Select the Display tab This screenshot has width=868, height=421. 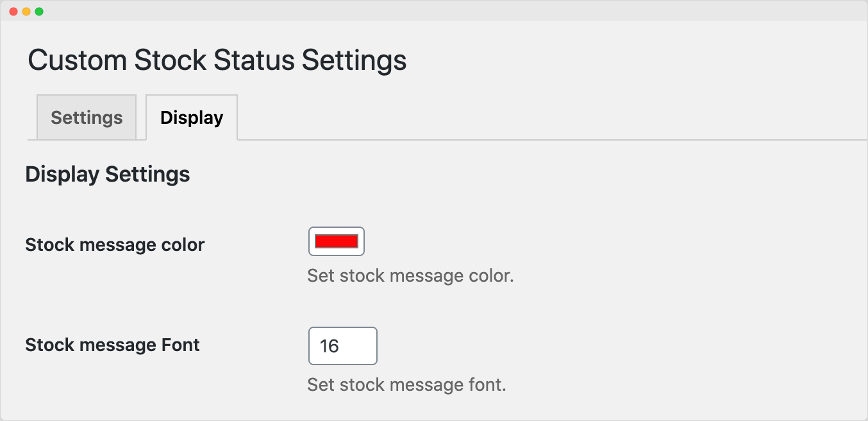point(191,117)
